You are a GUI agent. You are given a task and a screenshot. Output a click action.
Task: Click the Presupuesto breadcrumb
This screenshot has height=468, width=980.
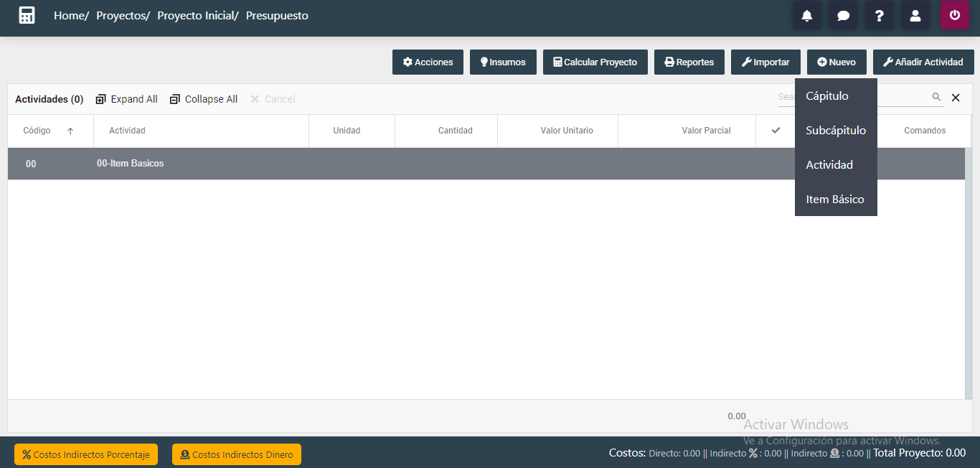tap(277, 15)
